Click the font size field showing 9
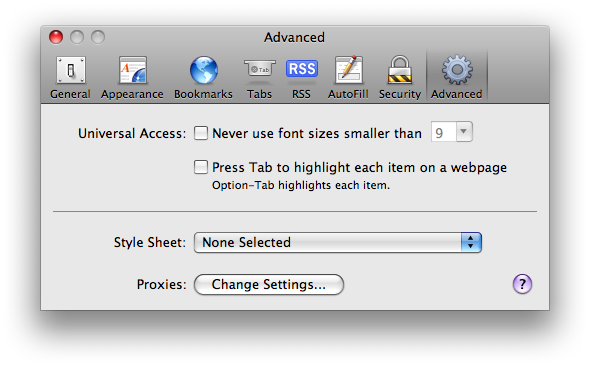590x366 pixels. click(x=444, y=132)
